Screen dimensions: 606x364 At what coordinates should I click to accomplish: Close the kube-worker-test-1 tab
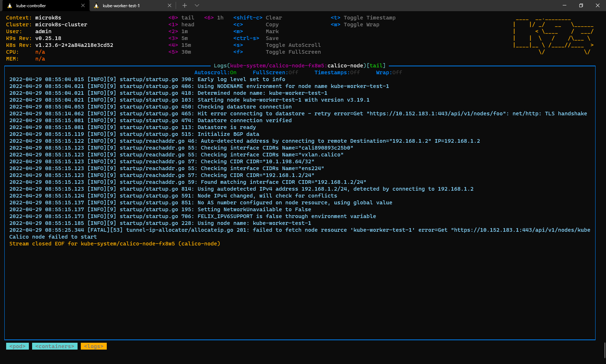(x=170, y=5)
